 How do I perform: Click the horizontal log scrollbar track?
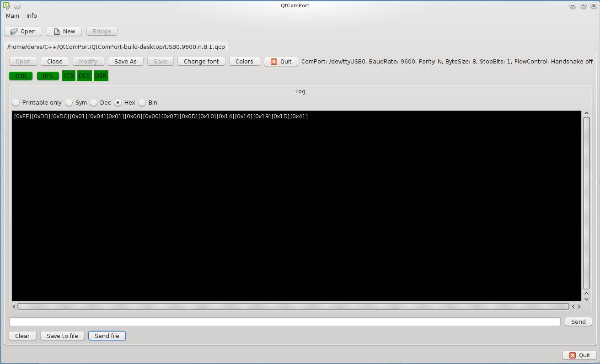[293, 306]
